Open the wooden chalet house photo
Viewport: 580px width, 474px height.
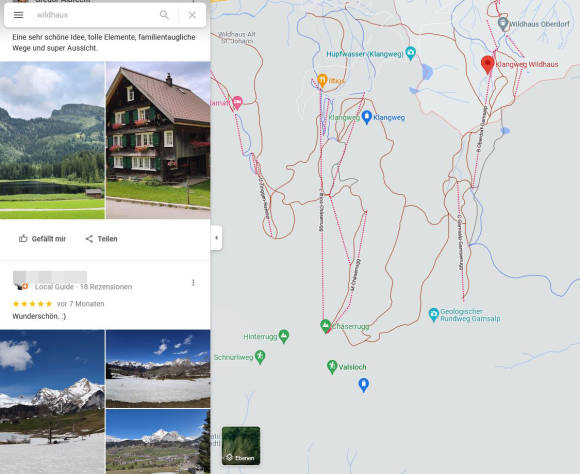(158, 140)
